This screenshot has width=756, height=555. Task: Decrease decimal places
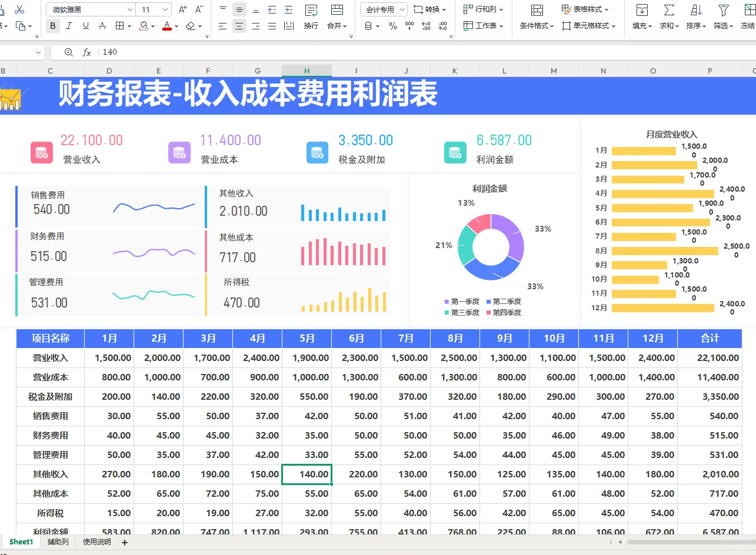coord(443,26)
